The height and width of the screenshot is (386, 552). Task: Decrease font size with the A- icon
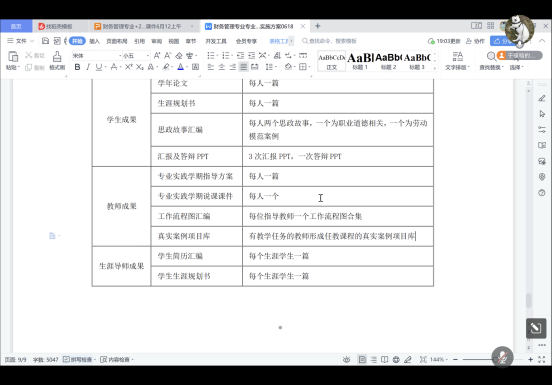coord(168,55)
